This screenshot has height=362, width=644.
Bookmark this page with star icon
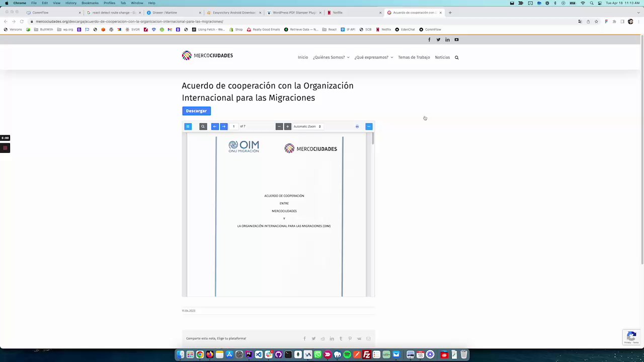point(596,22)
